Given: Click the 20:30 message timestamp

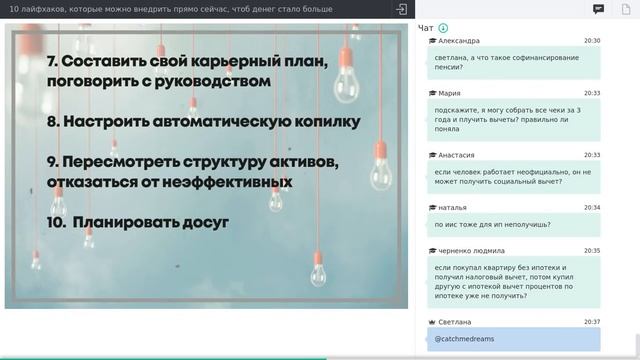Looking at the screenshot, I should (592, 41).
